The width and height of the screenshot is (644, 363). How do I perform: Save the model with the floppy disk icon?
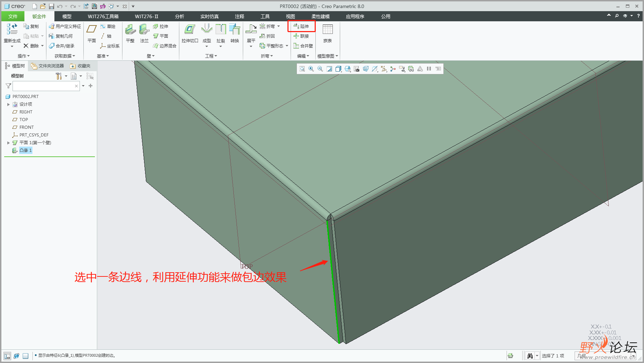[51, 6]
